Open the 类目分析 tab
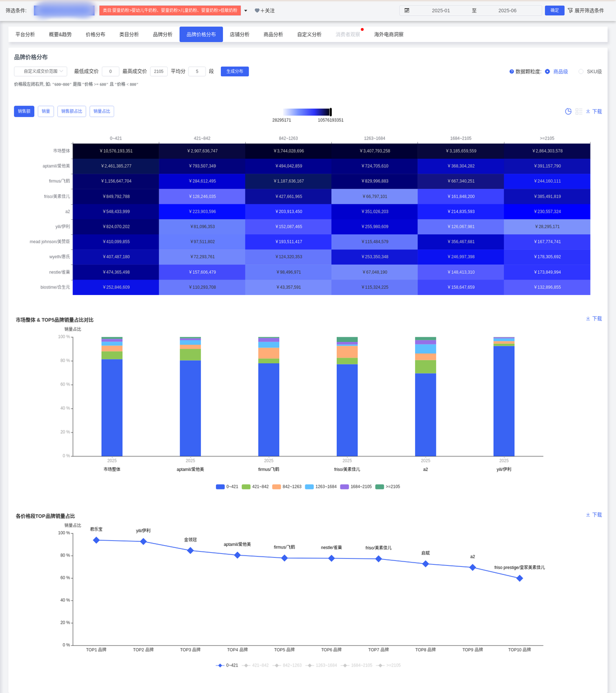 click(129, 35)
